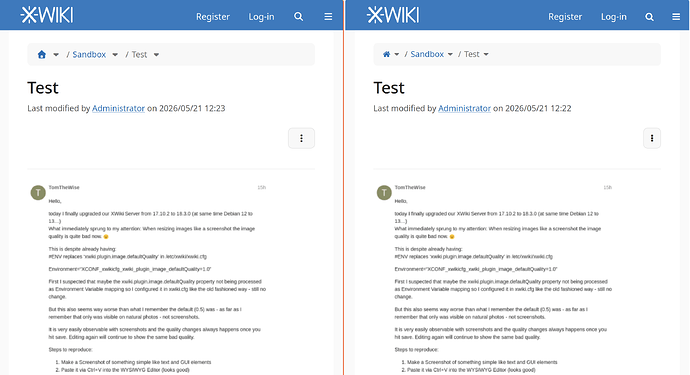Click Register in left window header
The height and width of the screenshot is (375, 690).
(x=213, y=17)
